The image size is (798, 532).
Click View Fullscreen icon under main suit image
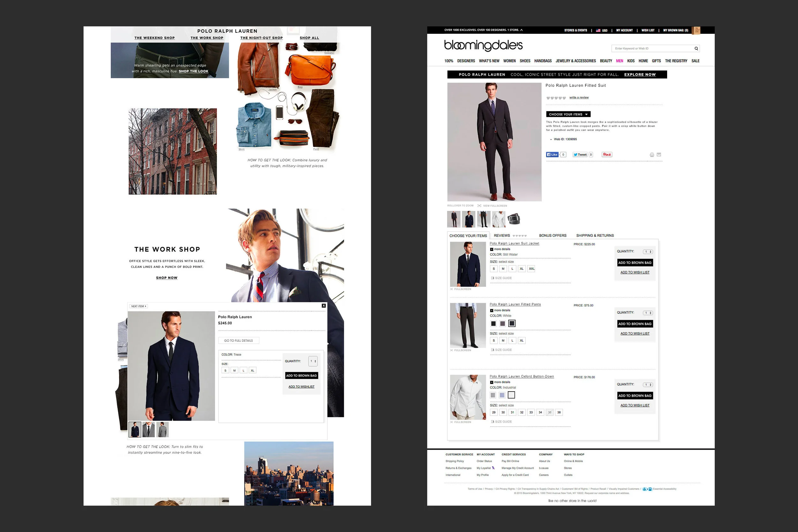click(x=479, y=206)
